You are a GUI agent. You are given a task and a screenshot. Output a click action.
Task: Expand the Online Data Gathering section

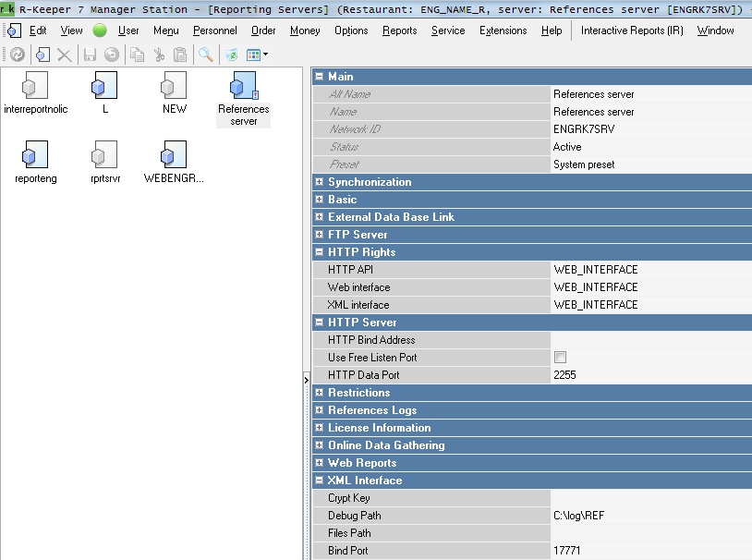pos(319,444)
